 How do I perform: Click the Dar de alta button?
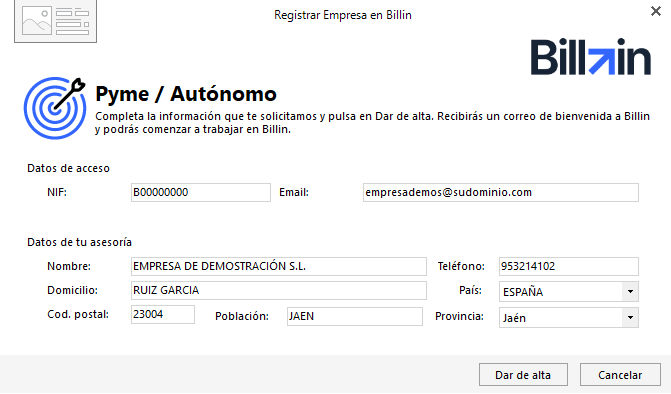pyautogui.click(x=523, y=375)
